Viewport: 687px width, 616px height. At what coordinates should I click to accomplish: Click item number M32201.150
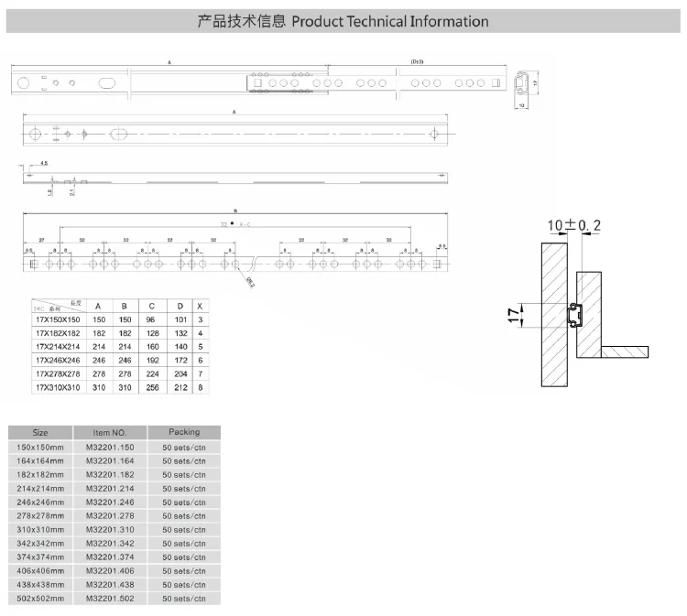pos(109,447)
